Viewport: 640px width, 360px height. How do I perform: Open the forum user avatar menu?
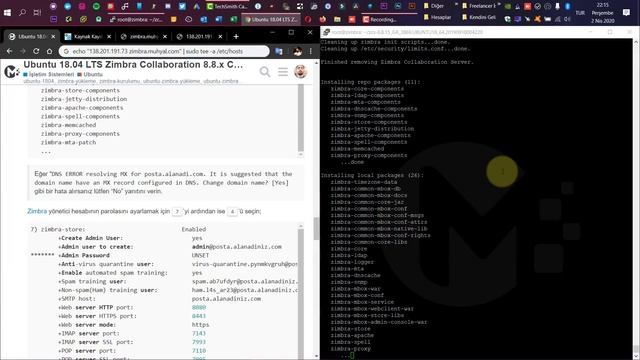[301, 72]
